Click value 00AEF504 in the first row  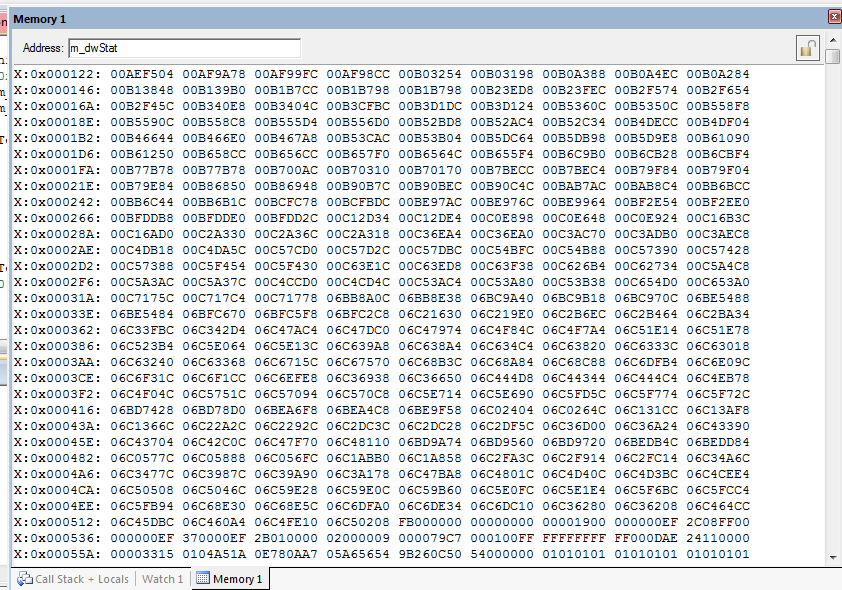(x=142, y=74)
